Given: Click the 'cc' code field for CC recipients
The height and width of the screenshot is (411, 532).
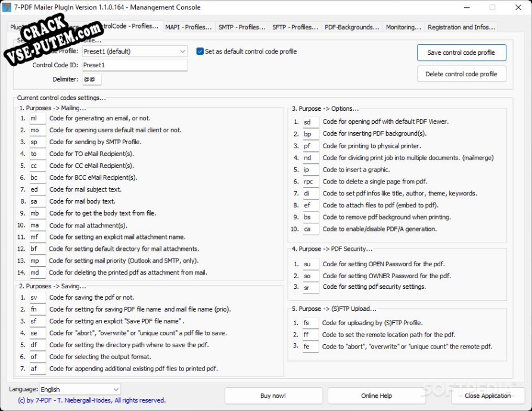Looking at the screenshot, I should point(38,166).
